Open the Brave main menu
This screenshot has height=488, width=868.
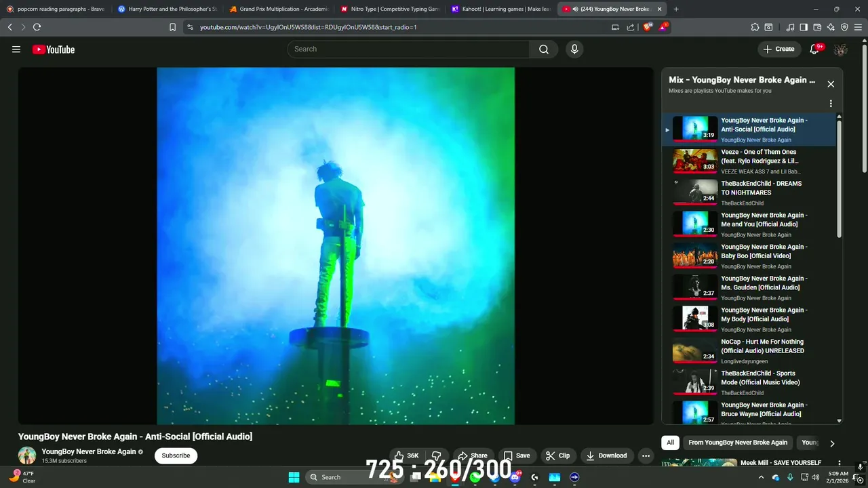click(859, 27)
